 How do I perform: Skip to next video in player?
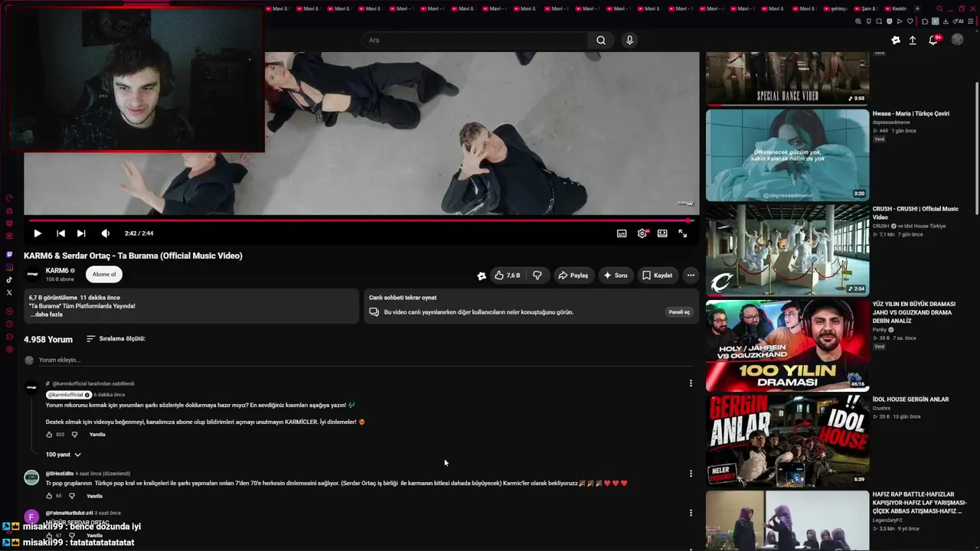[81, 233]
